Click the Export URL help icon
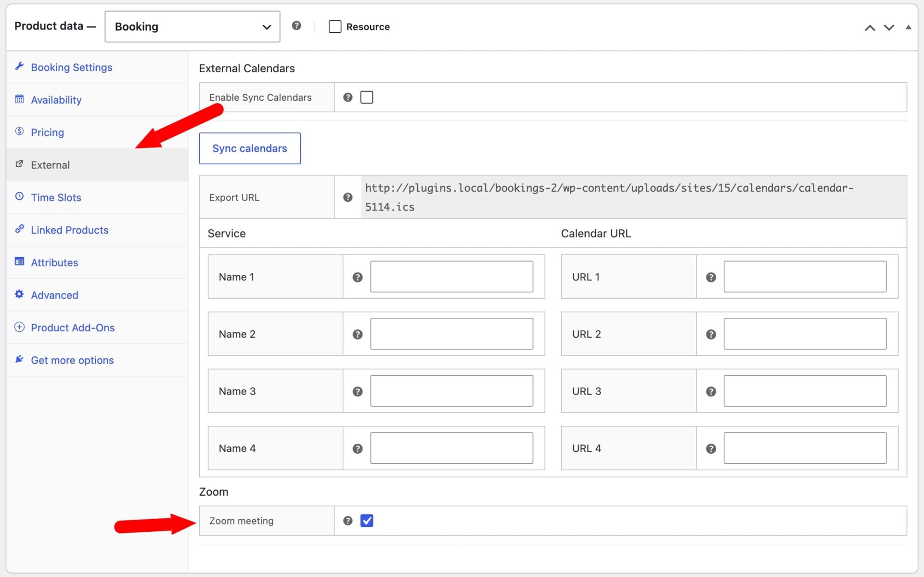This screenshot has height=577, width=924. coord(348,197)
